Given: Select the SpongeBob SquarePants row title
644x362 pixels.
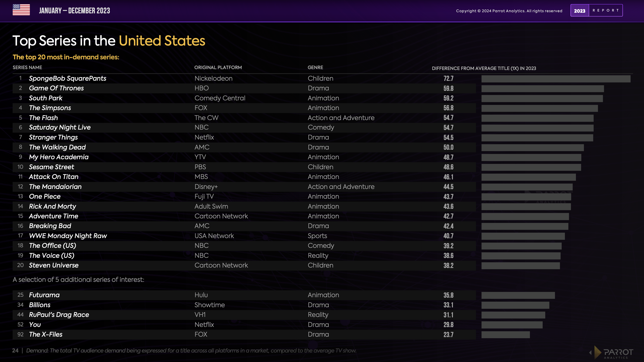Looking at the screenshot, I should coord(67,78).
